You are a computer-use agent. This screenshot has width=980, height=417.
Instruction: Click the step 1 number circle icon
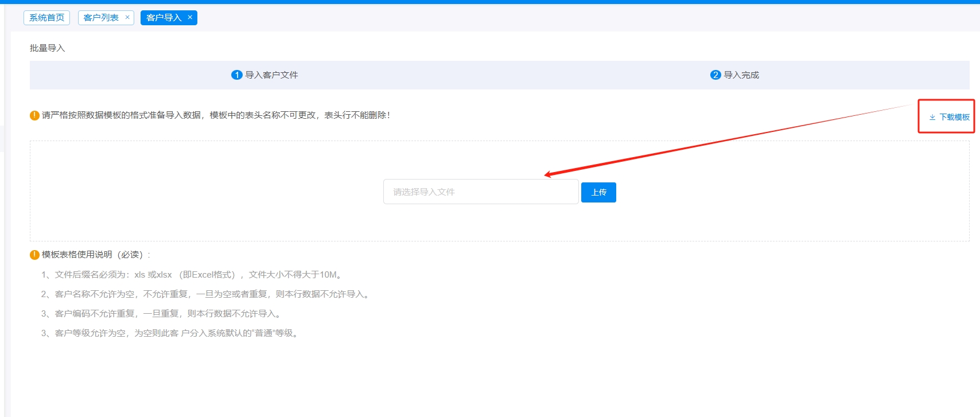[236, 75]
